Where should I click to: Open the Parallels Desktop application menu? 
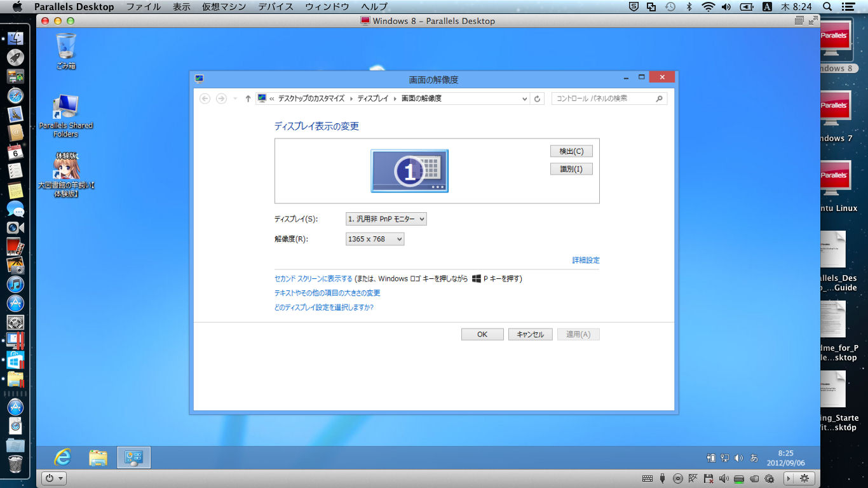74,6
